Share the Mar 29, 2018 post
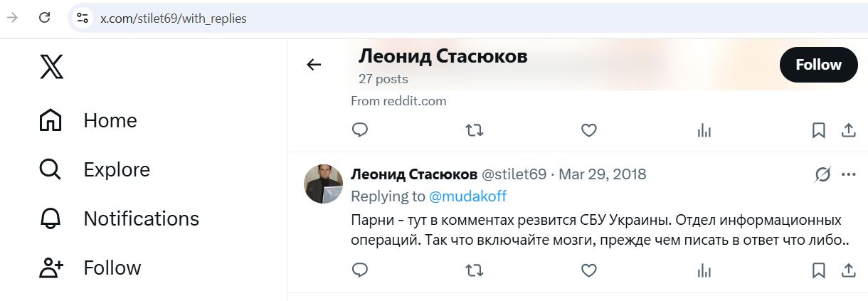Viewport: 868px width, 301px height. pos(848,270)
